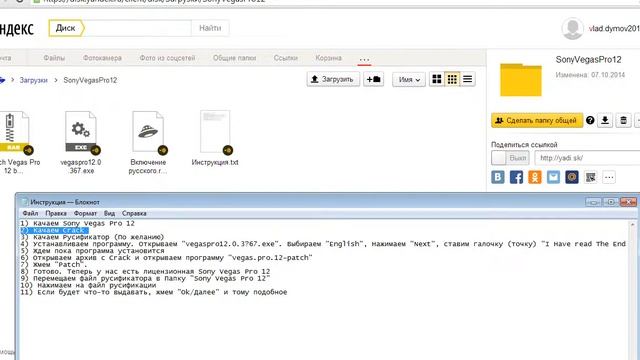The height and width of the screenshot is (360, 640).
Task: Click the Загрузить upload button
Action: pyautogui.click(x=333, y=79)
